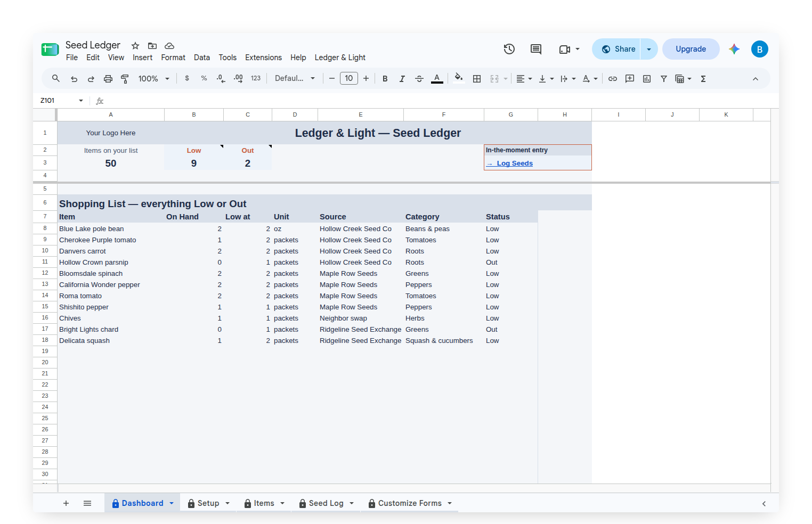Activate the paint format tool
This screenshot has width=812, height=524.
(125, 79)
